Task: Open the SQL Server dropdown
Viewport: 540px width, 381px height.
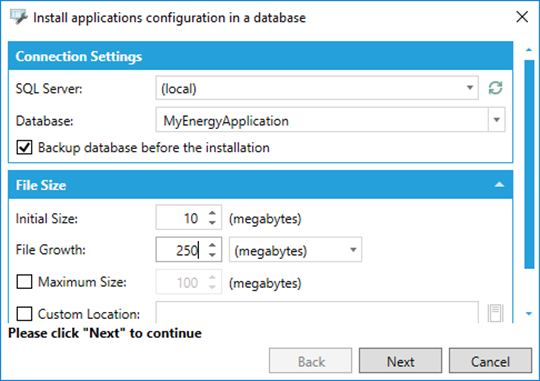Action: (469, 88)
